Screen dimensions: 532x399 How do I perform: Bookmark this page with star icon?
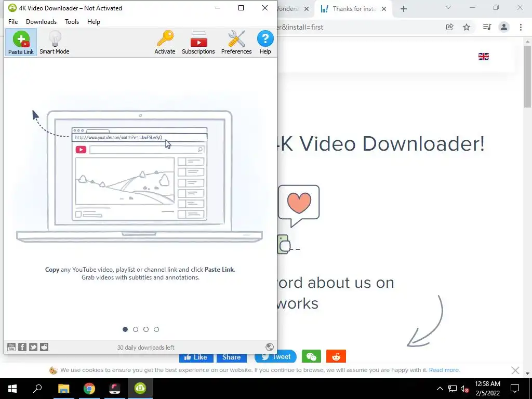coord(467,27)
